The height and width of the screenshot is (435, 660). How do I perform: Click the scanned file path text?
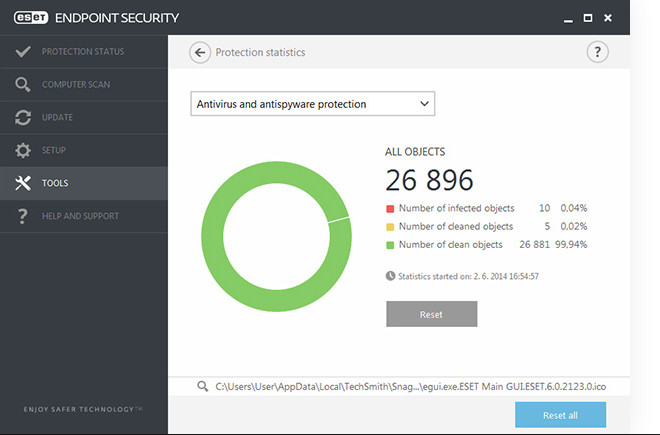click(x=410, y=386)
